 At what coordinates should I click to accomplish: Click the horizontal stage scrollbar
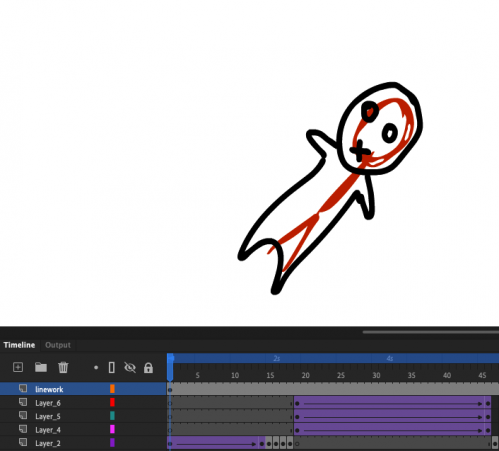click(x=431, y=332)
